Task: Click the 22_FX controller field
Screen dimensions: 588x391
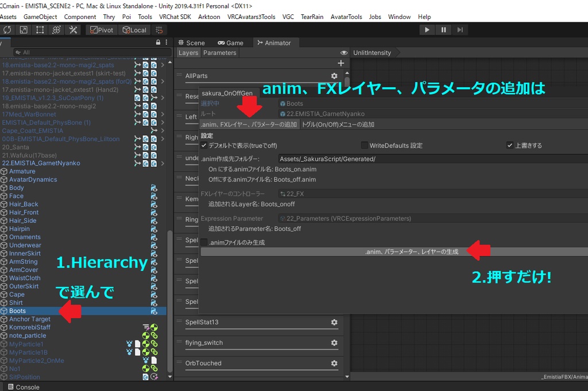Action: (433, 194)
